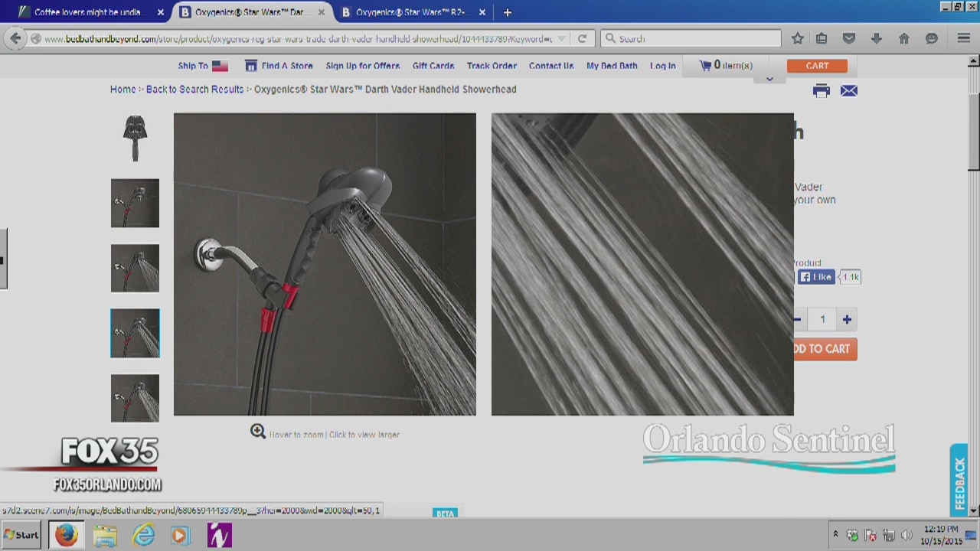Image resolution: width=980 pixels, height=551 pixels.
Task: Decrease the quantity with the minus button
Action: tap(797, 320)
